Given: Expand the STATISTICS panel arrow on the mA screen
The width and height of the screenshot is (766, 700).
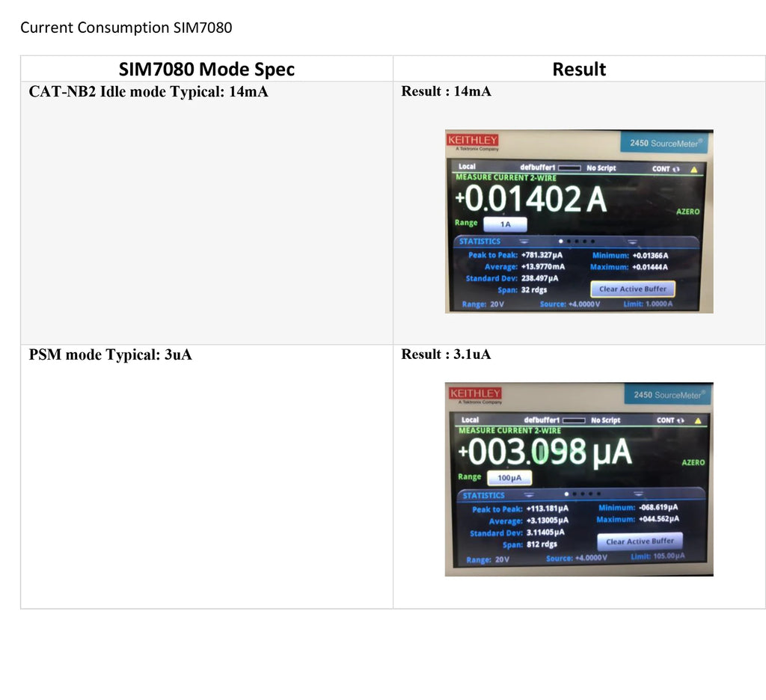Looking at the screenshot, I should tap(524, 242).
